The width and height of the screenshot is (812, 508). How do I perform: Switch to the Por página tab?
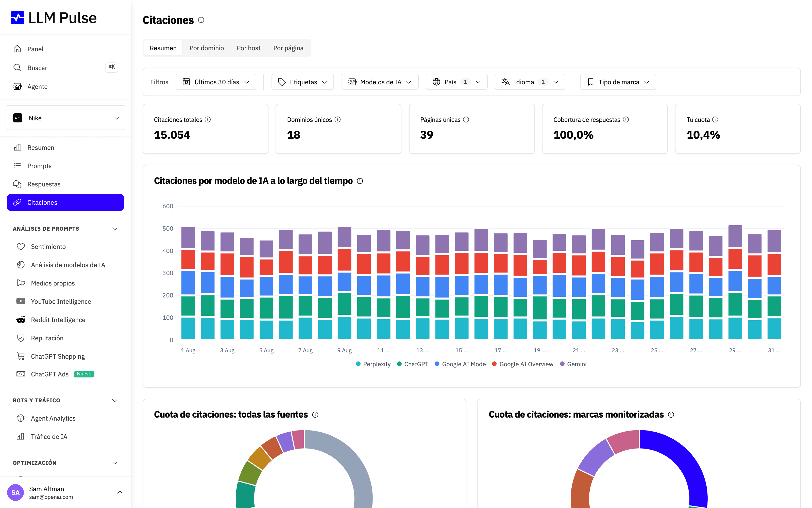289,48
